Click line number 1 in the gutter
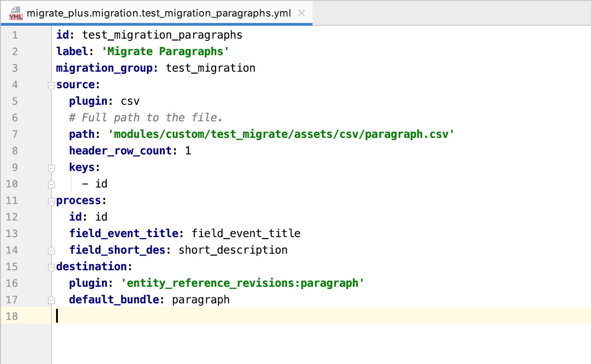 [15, 34]
